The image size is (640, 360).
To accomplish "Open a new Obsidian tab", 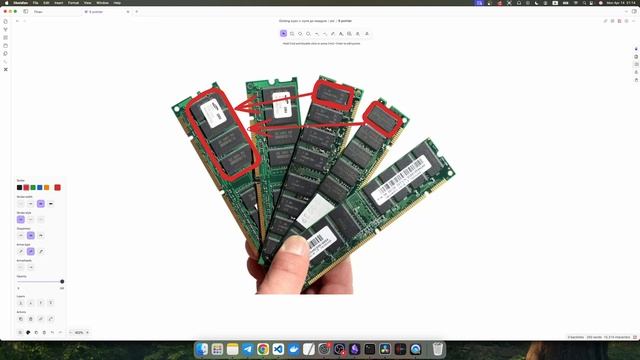I will click(x=137, y=11).
